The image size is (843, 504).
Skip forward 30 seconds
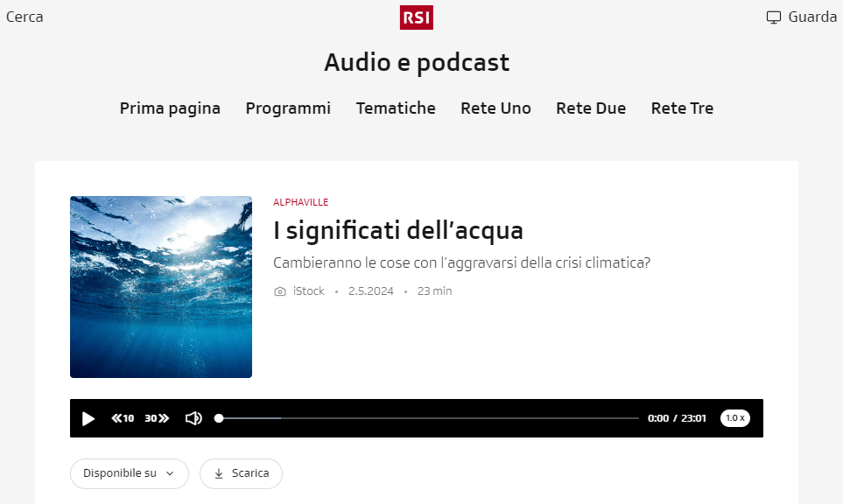click(x=157, y=418)
